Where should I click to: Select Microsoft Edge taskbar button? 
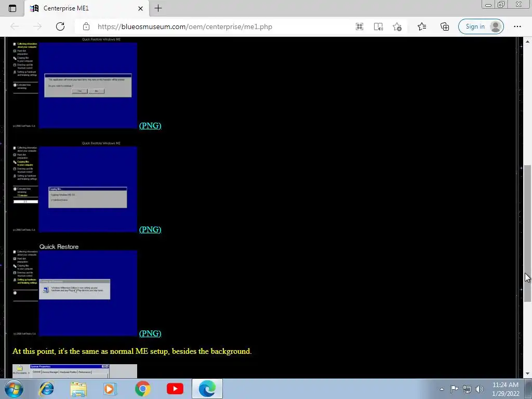click(207, 389)
